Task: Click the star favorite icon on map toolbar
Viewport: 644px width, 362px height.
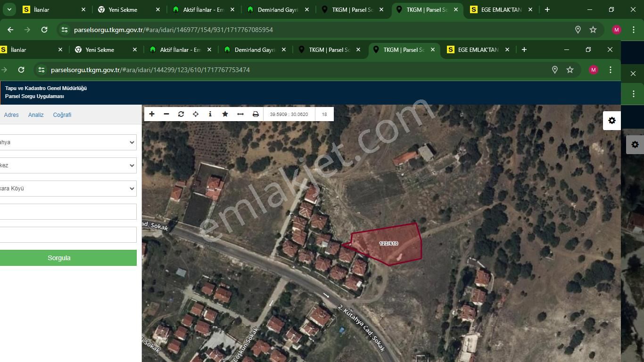Action: (225, 114)
